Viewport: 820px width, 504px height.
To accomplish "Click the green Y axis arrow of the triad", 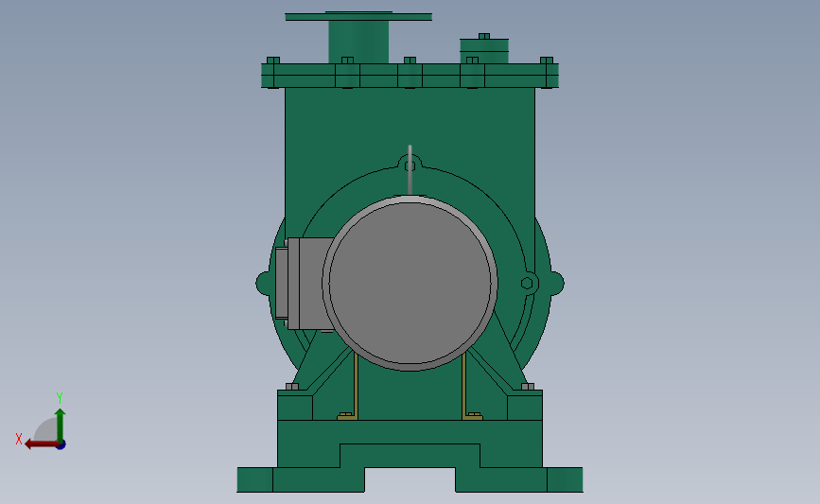I will tap(60, 426).
